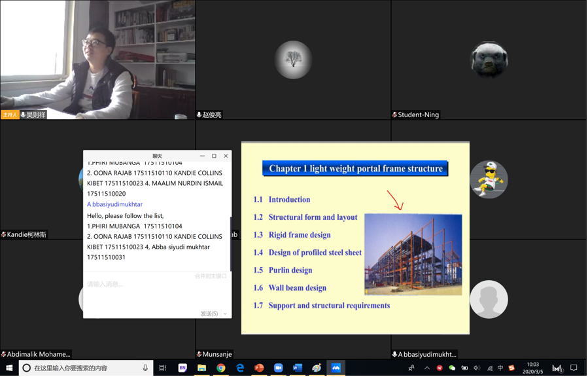Viewport: 588px width, 377px height.
Task: Click 合并到主窗口 merge to main window
Action: coord(211,276)
